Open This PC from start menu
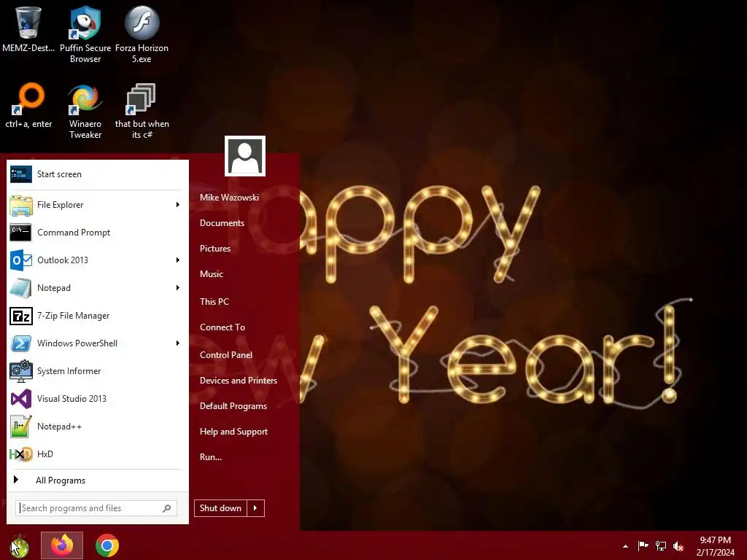747x560 pixels. (214, 301)
